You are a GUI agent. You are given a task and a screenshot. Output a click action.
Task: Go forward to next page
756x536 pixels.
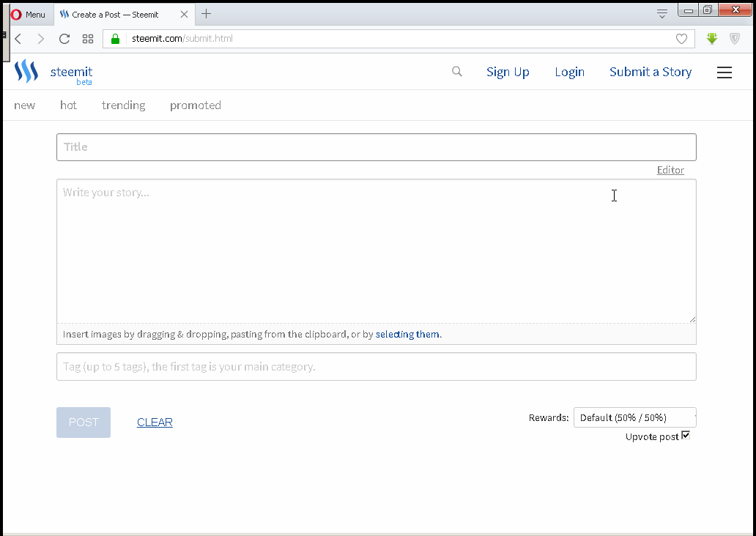pyautogui.click(x=41, y=39)
